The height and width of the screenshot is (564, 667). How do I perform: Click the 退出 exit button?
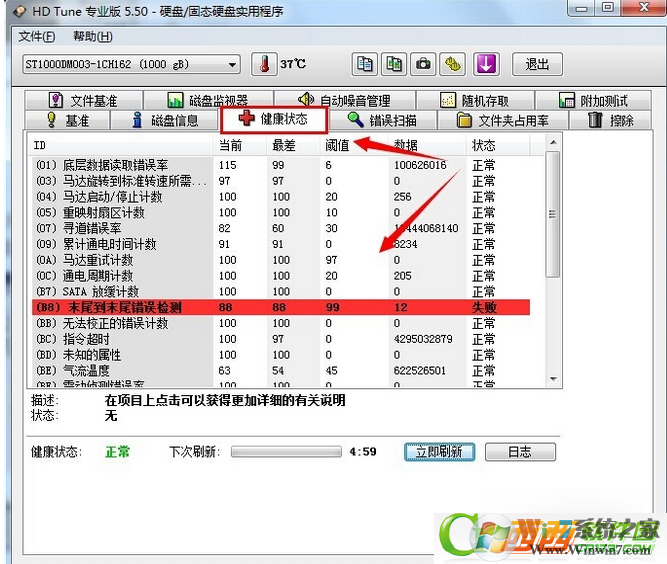[x=537, y=64]
